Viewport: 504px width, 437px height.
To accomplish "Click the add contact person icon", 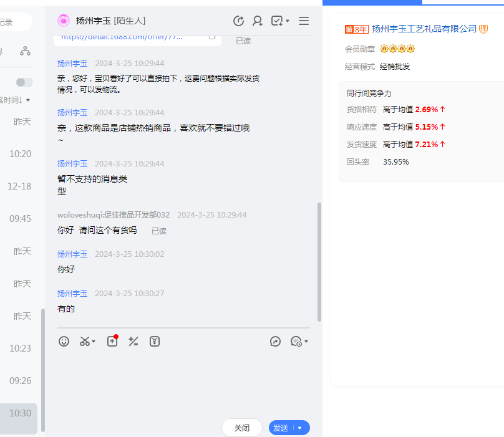I will pos(257,21).
